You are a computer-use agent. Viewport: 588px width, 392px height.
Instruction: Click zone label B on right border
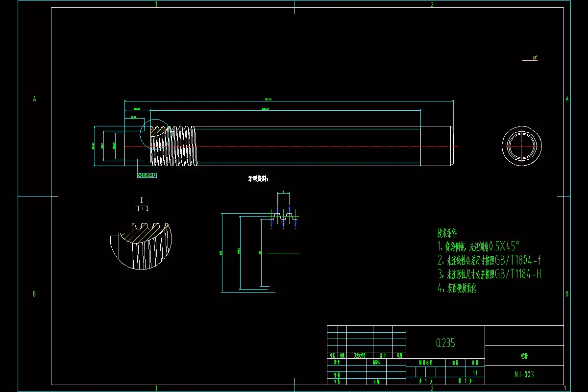point(567,294)
